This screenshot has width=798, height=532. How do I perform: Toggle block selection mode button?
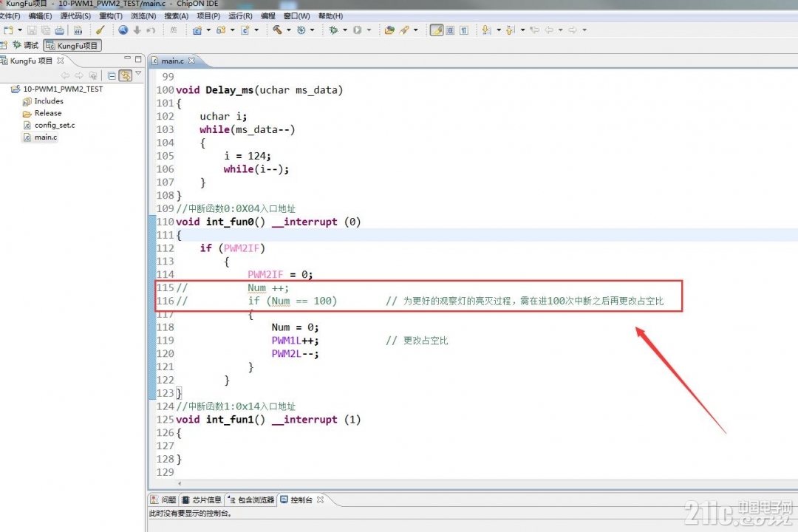click(450, 30)
